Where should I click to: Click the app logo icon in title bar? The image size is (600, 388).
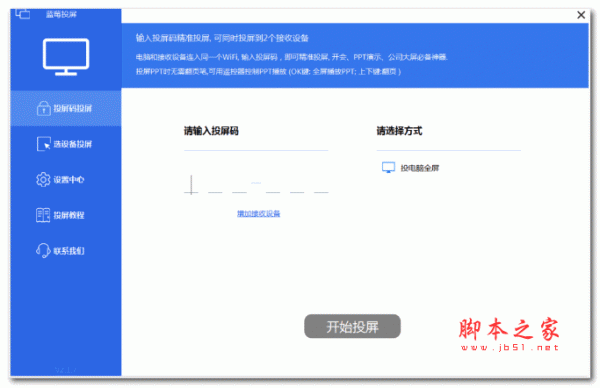point(23,14)
